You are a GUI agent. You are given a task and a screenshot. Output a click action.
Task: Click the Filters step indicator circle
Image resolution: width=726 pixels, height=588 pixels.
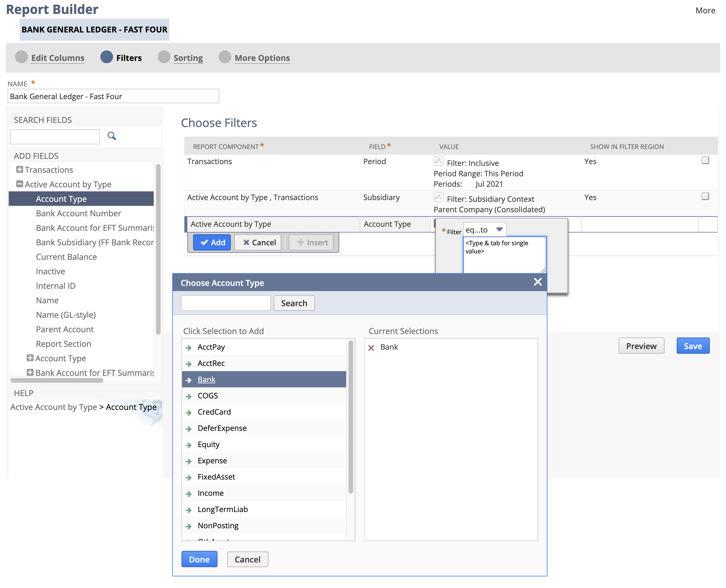click(x=106, y=58)
